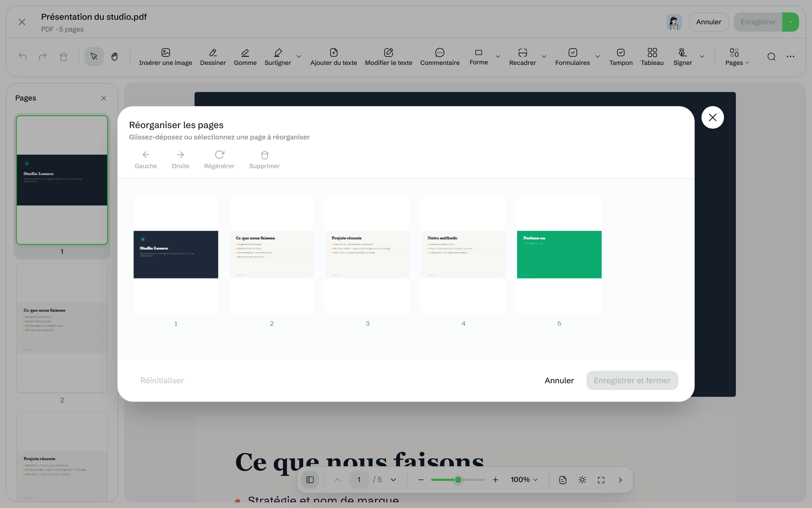Expand the Forme options chevron
This screenshot has height=508, width=812.
click(x=498, y=56)
